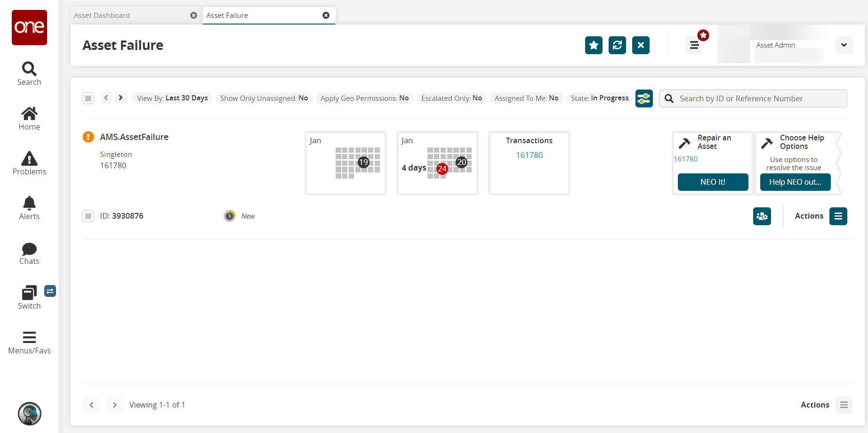Open the AMS.AssetFailure title
Screen dimensions: 868x433
(134, 137)
